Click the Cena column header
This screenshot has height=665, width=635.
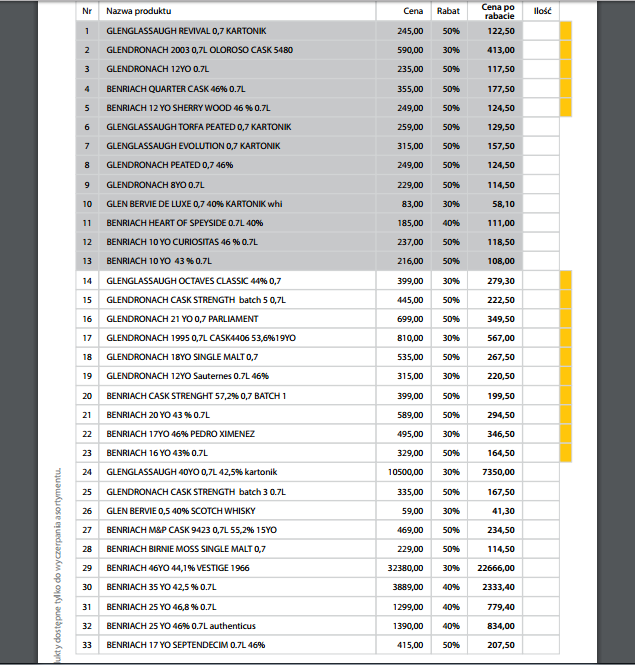(x=413, y=12)
